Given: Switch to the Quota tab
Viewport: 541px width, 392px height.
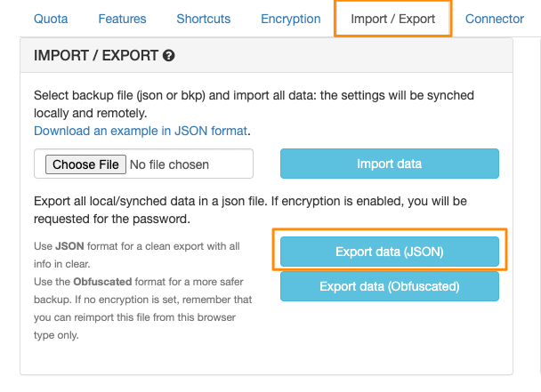Looking at the screenshot, I should pos(51,19).
